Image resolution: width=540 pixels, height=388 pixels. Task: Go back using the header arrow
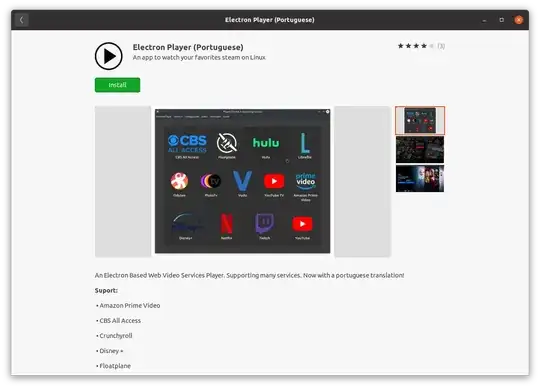click(21, 20)
